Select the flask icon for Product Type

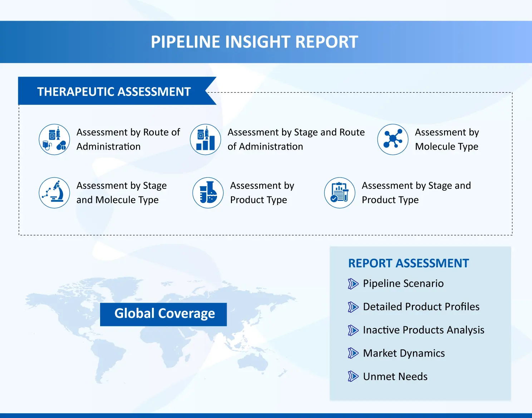208,193
